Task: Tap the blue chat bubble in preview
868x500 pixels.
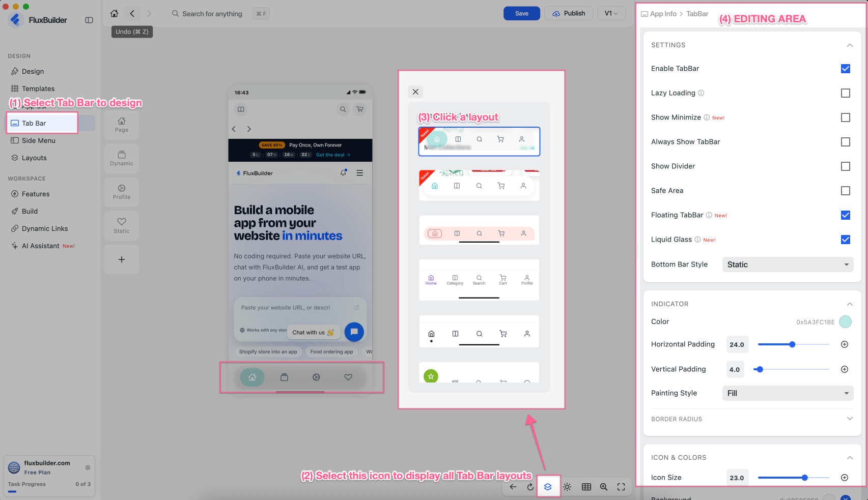Action: 354,332
